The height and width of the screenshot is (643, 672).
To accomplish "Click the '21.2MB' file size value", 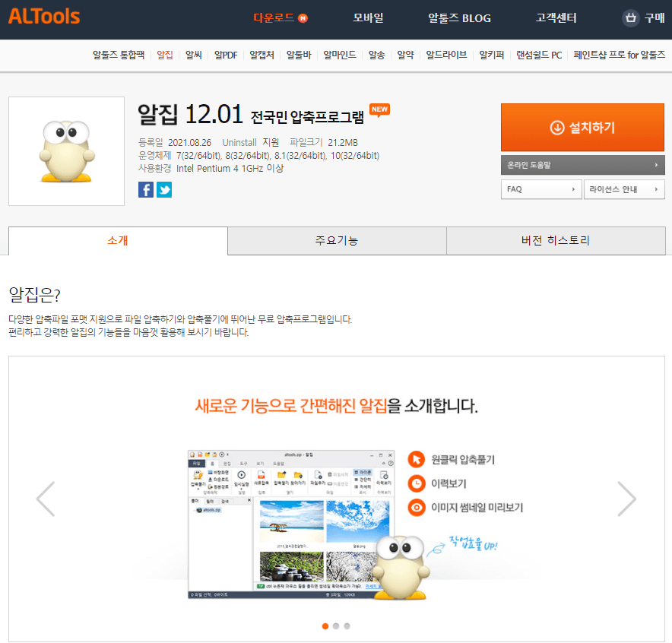I will [x=343, y=143].
